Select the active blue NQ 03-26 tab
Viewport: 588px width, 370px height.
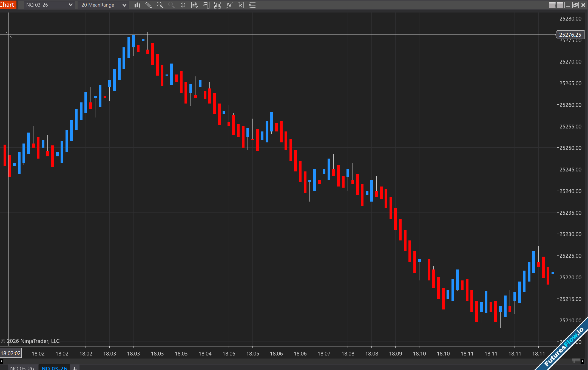[54, 368]
